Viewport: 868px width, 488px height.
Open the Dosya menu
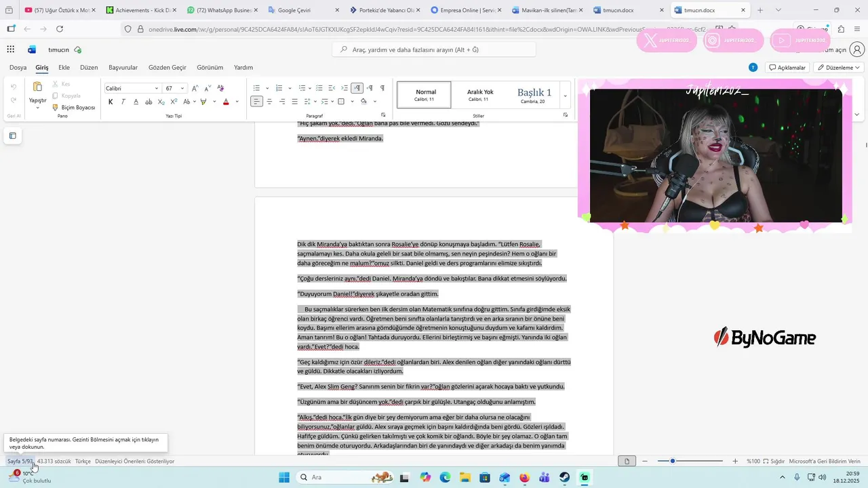click(x=18, y=68)
